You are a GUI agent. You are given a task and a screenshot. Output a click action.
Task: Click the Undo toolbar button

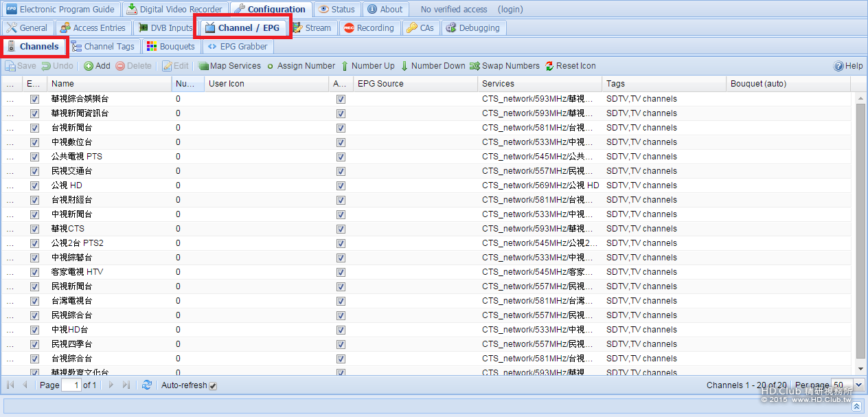(x=58, y=66)
